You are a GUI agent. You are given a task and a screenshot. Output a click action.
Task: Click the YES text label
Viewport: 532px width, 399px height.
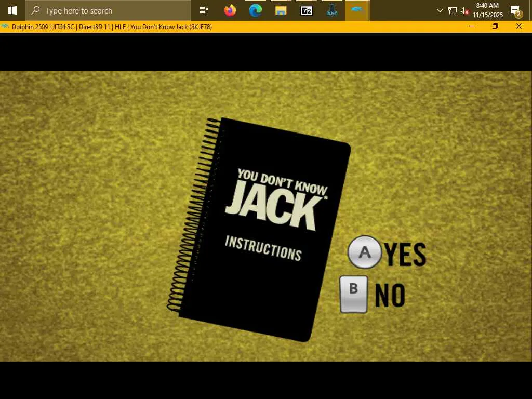pyautogui.click(x=405, y=254)
